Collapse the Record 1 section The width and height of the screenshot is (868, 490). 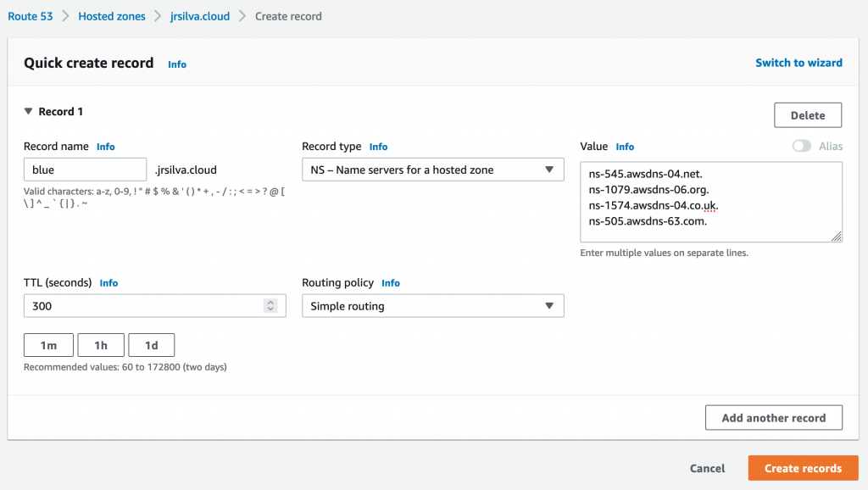[x=29, y=112]
